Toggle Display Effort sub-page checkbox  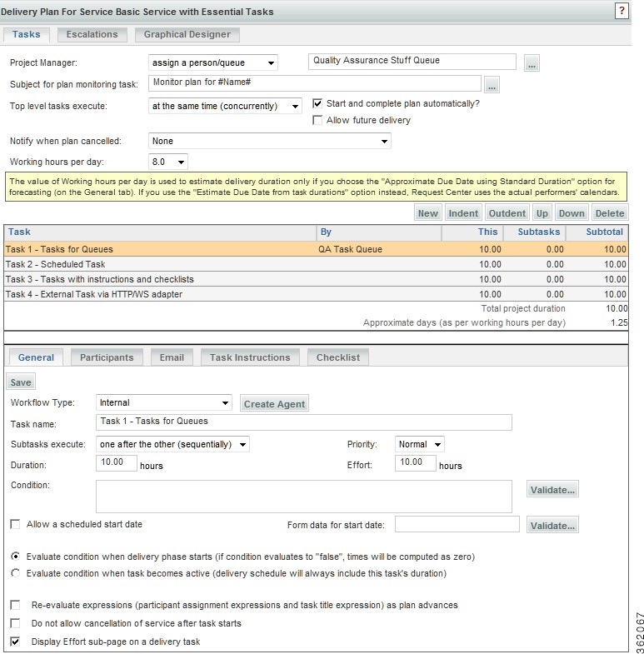coord(15,642)
